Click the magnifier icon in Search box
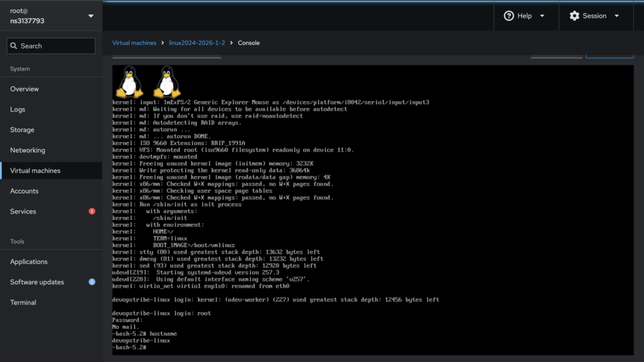 pos(14,46)
